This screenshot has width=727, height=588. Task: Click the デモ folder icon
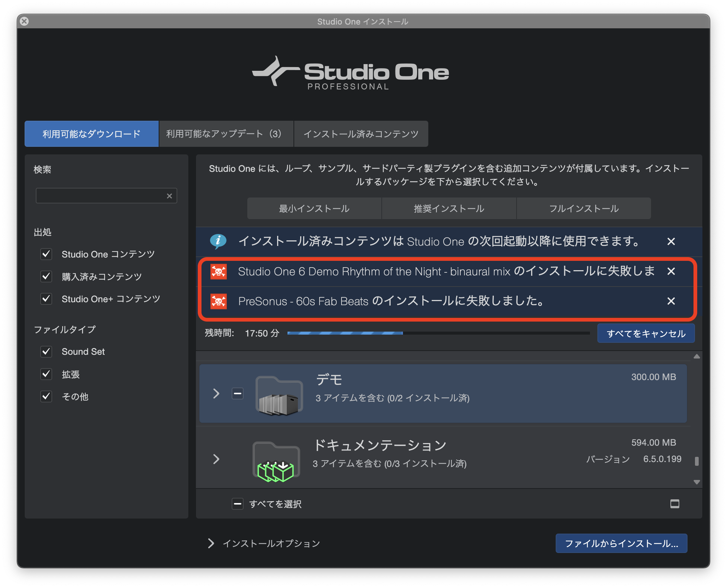click(x=279, y=395)
